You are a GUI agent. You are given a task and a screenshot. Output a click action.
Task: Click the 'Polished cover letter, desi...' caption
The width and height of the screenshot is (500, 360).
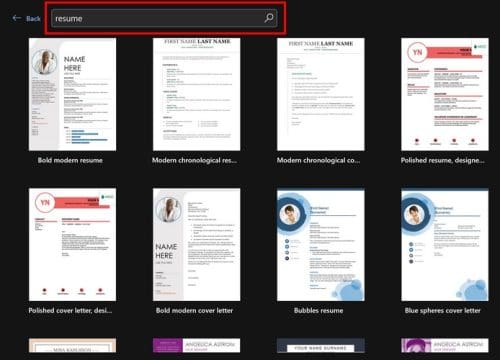pyautogui.click(x=70, y=311)
